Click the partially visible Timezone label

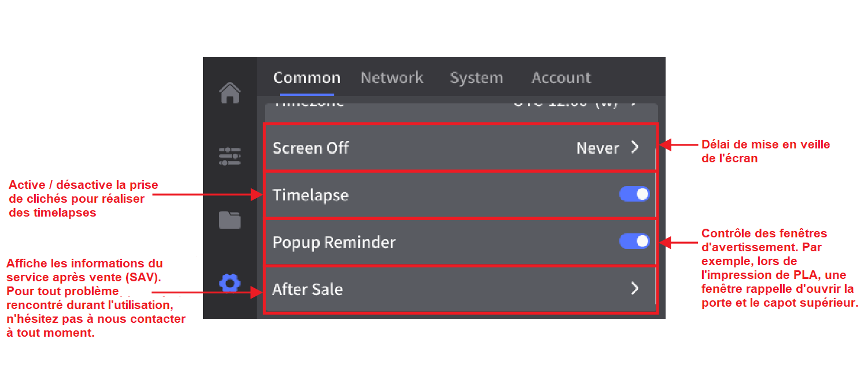pos(309,106)
